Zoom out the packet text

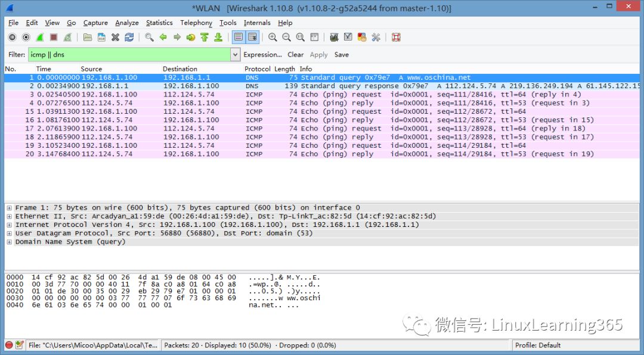coord(286,38)
